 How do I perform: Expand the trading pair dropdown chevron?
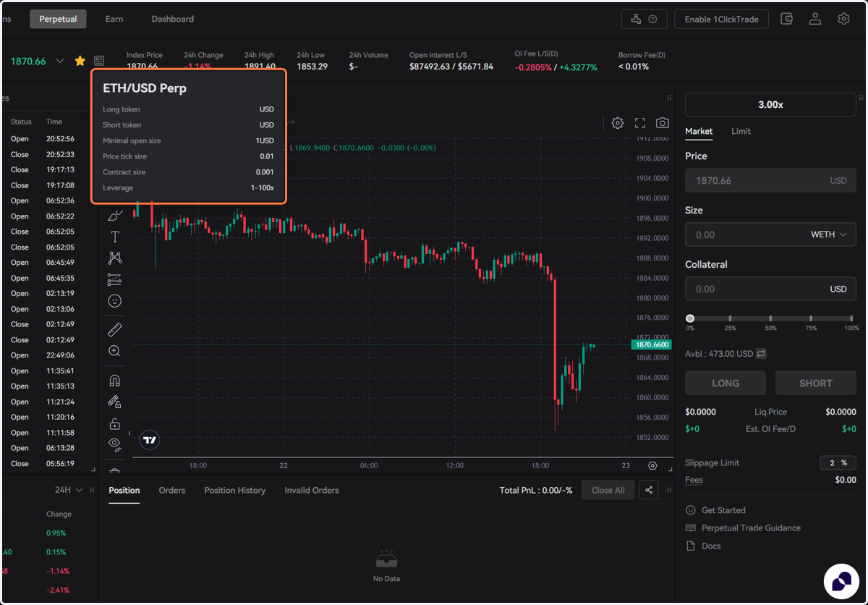tap(60, 62)
